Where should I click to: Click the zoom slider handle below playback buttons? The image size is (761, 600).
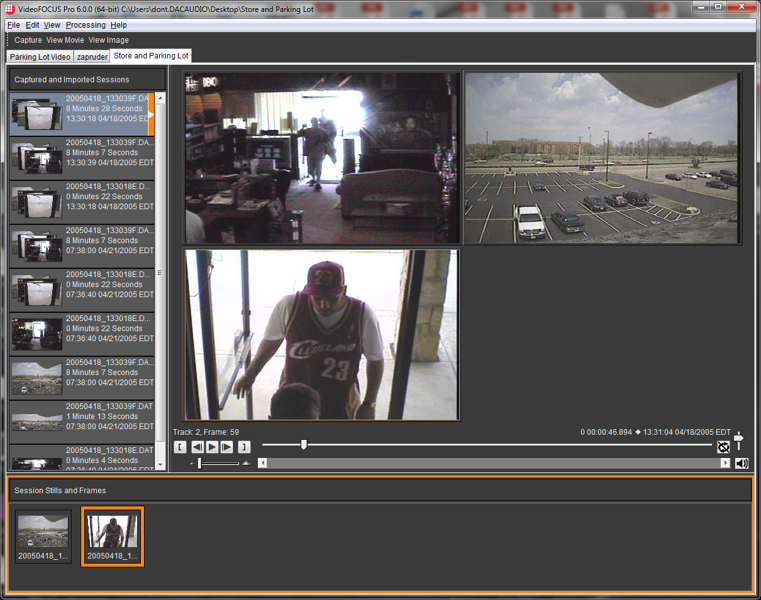(x=199, y=463)
